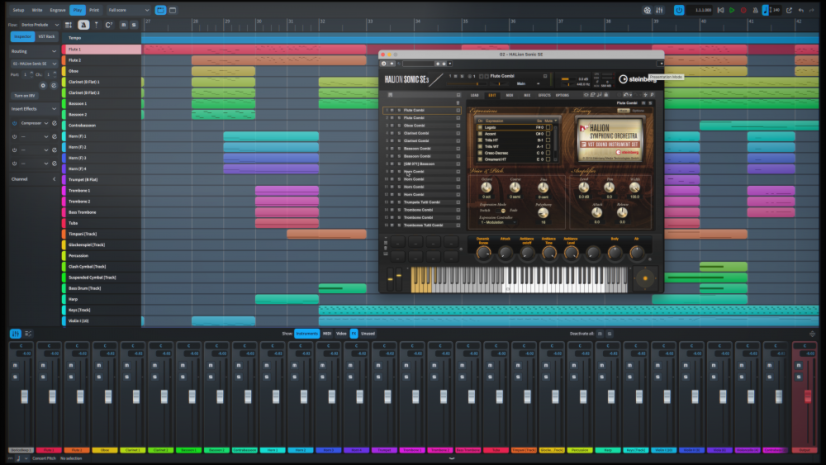Toggle the Activate playback power button

pyautogui.click(x=678, y=10)
